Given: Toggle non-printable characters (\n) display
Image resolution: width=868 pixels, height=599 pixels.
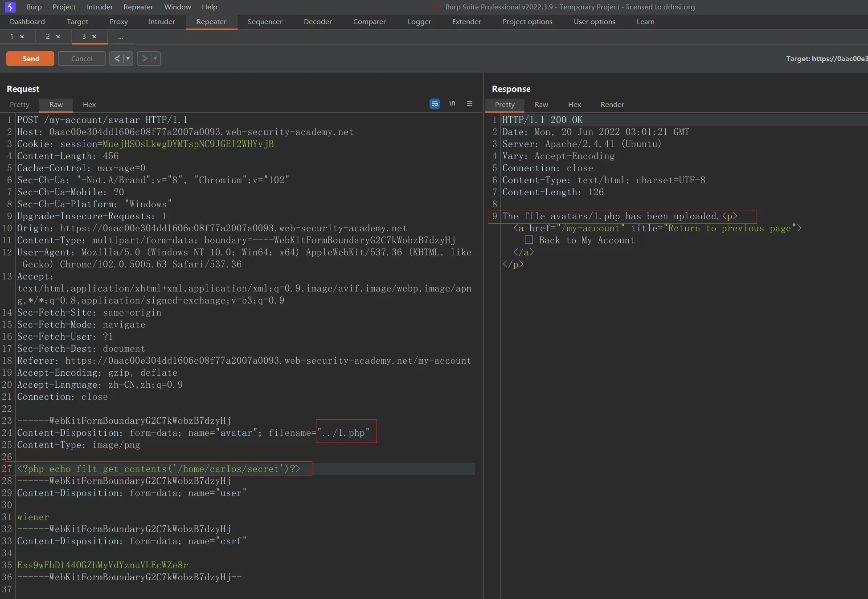Looking at the screenshot, I should tap(452, 104).
